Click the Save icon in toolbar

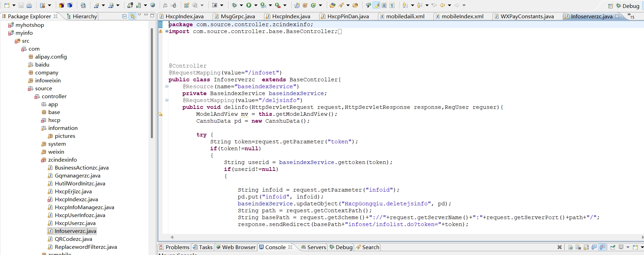click(21, 5)
